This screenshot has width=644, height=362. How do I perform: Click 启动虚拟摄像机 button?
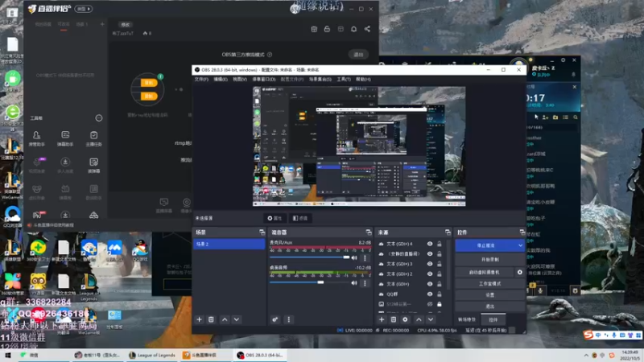pos(485,272)
